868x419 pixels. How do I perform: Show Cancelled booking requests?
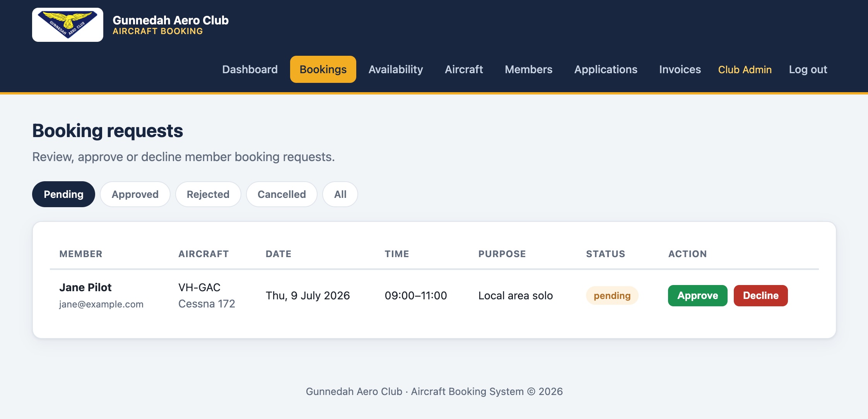[282, 194]
